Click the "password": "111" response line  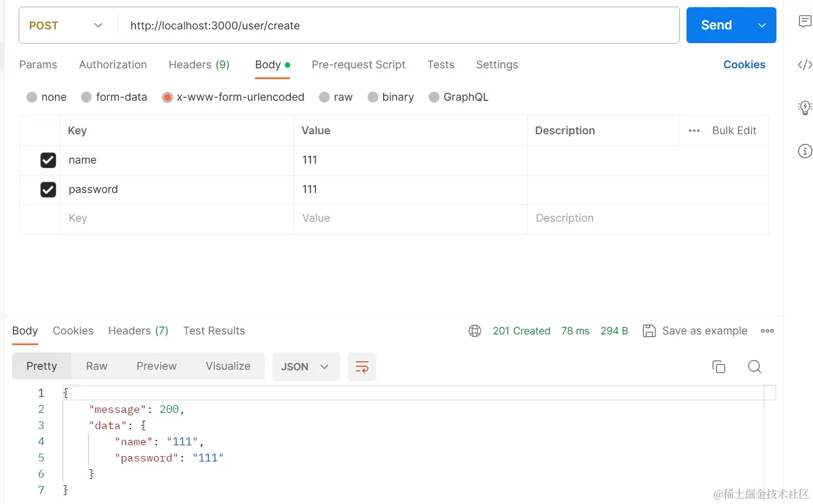click(x=169, y=458)
